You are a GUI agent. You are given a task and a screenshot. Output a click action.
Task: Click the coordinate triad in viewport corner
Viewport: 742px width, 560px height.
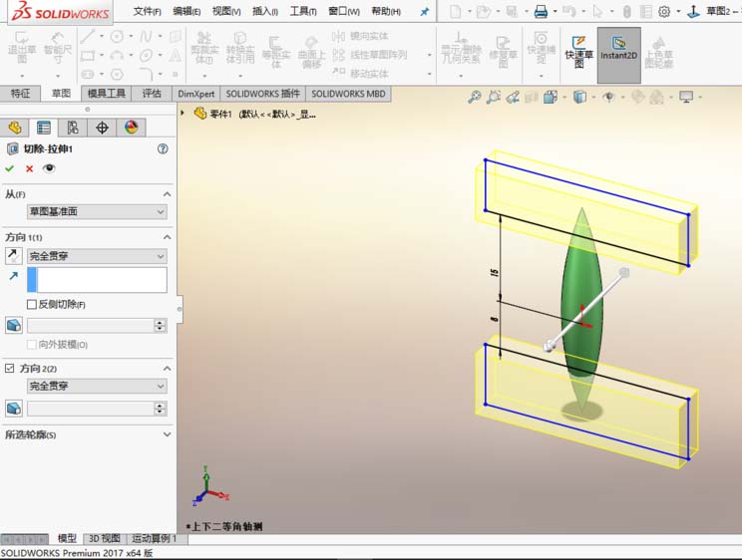pos(210,485)
